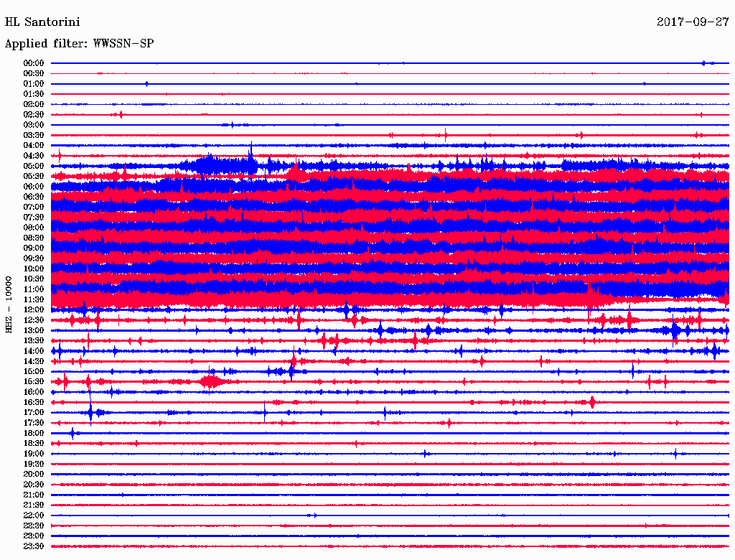Select the 16:00 time label

click(x=34, y=392)
